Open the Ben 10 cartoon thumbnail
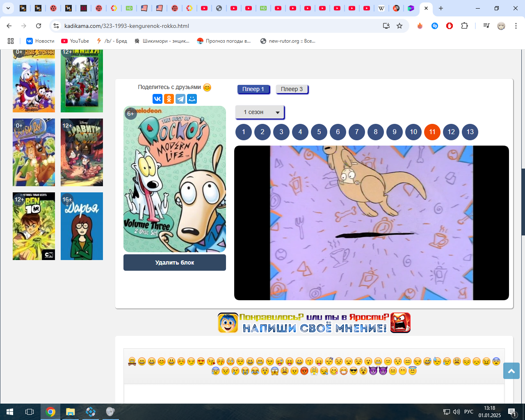This screenshot has width=525, height=420. click(34, 226)
